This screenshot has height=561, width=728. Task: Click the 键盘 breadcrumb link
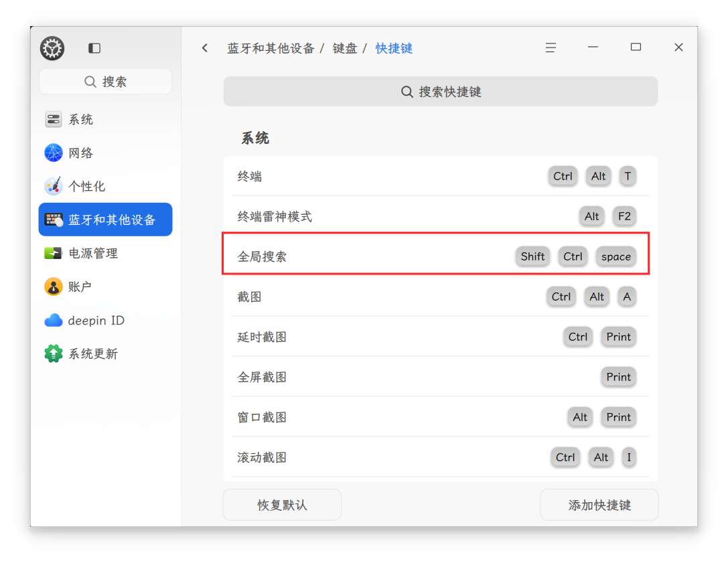click(x=344, y=48)
